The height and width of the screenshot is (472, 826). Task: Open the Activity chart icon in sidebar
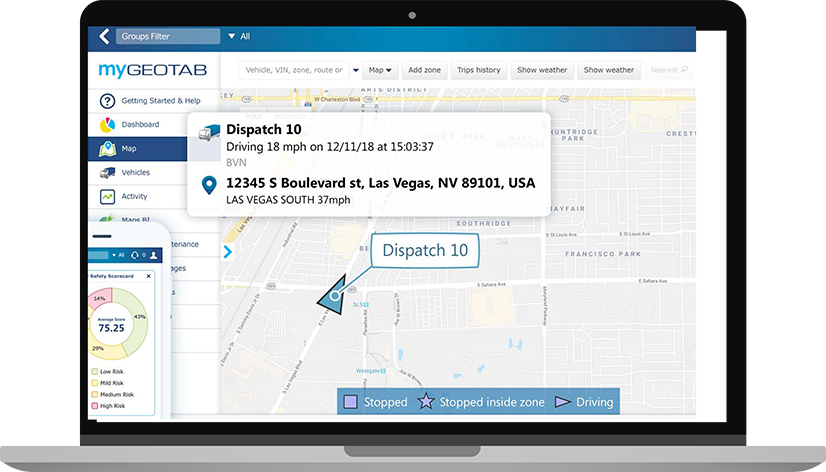click(x=107, y=196)
